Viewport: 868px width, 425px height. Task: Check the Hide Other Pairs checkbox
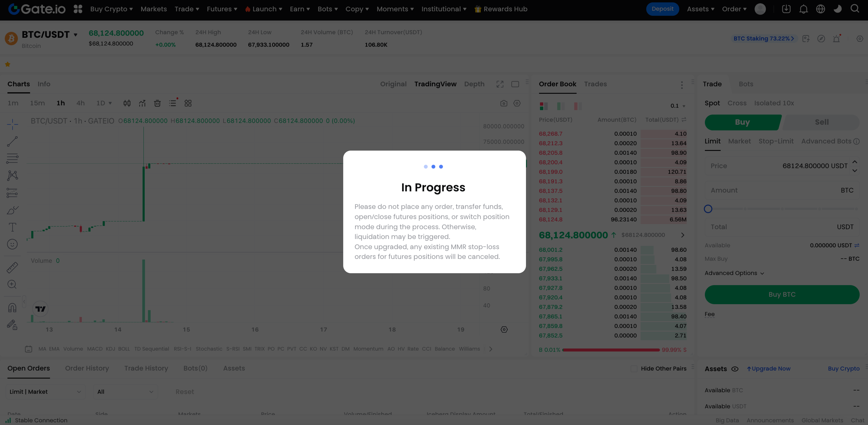pyautogui.click(x=634, y=369)
